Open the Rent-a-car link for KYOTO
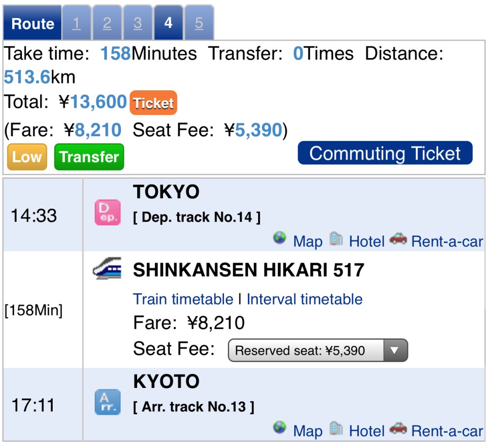Screen dimensions: 488x448 tap(447, 431)
